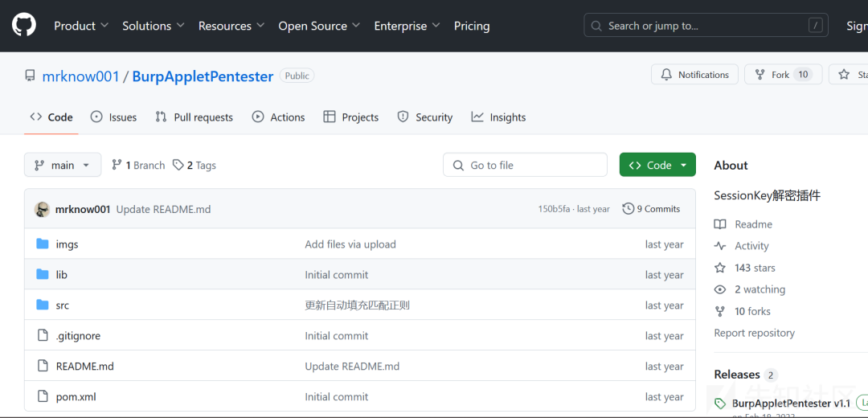
Task: Click the README.md file icon
Action: [x=43, y=366]
